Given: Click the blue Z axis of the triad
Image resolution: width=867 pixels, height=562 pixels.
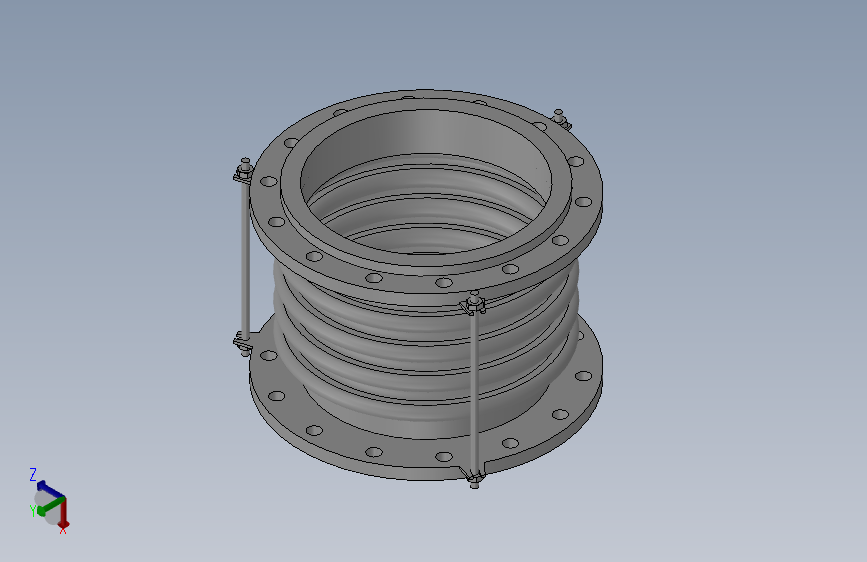Looking at the screenshot, I should click(x=49, y=490).
